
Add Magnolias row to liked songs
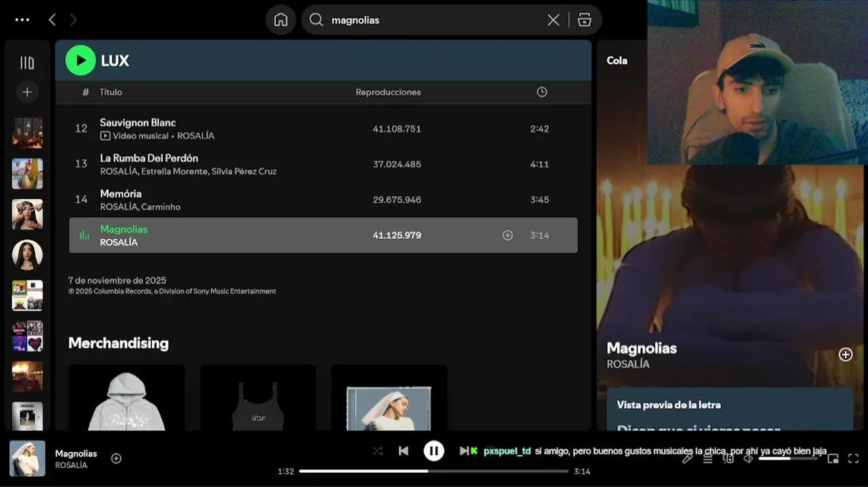tap(508, 235)
